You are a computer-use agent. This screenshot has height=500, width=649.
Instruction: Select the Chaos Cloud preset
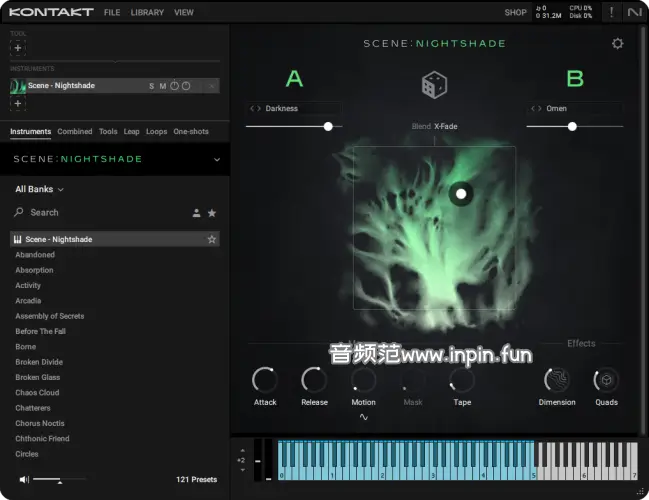point(37,392)
